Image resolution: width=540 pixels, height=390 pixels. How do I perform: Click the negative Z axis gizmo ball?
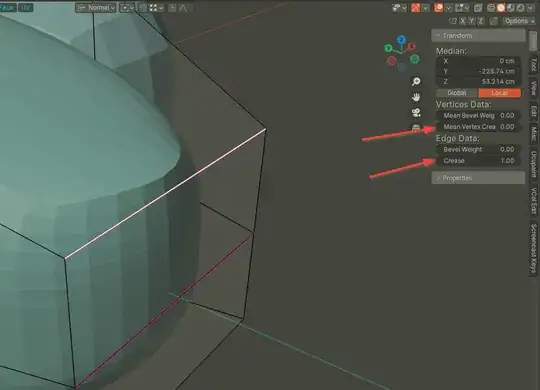[x=402, y=67]
